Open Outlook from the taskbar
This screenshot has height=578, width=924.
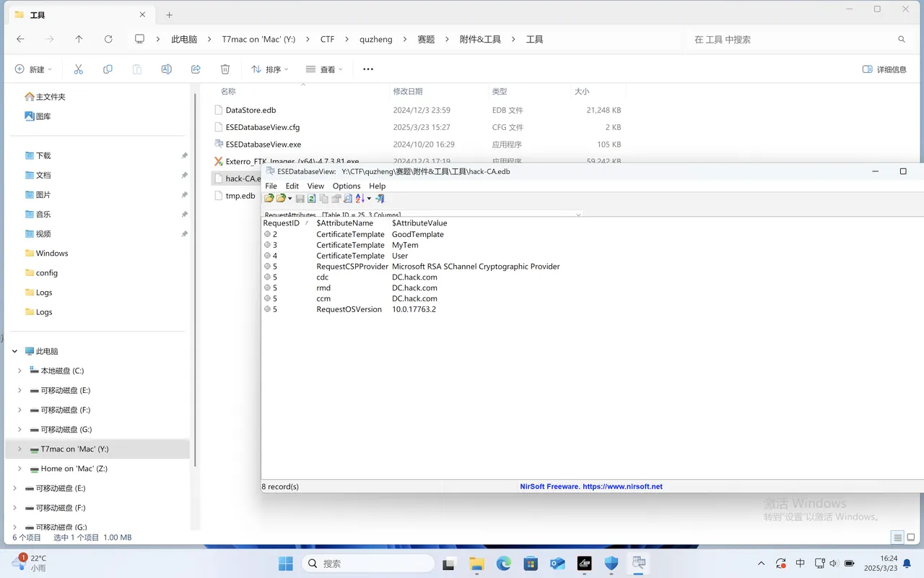point(557,564)
